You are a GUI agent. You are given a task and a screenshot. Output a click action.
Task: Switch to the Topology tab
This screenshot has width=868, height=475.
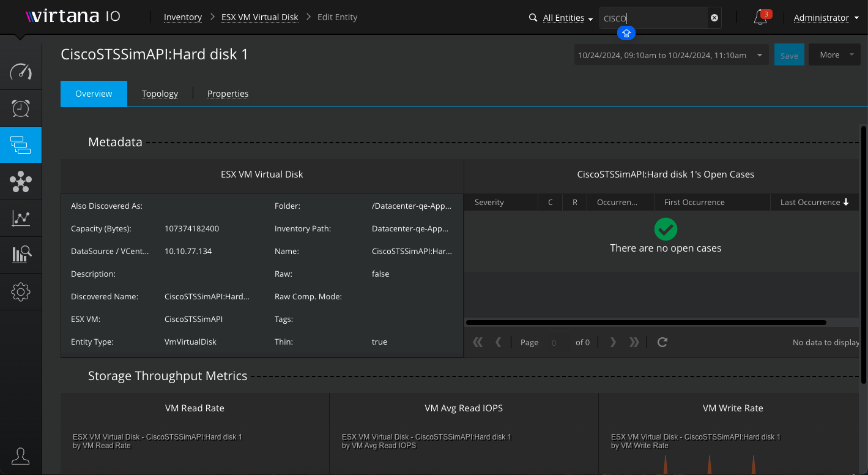pyautogui.click(x=160, y=94)
